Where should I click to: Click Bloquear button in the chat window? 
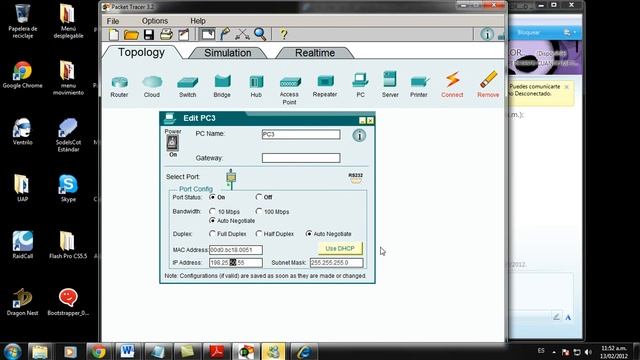529,32
